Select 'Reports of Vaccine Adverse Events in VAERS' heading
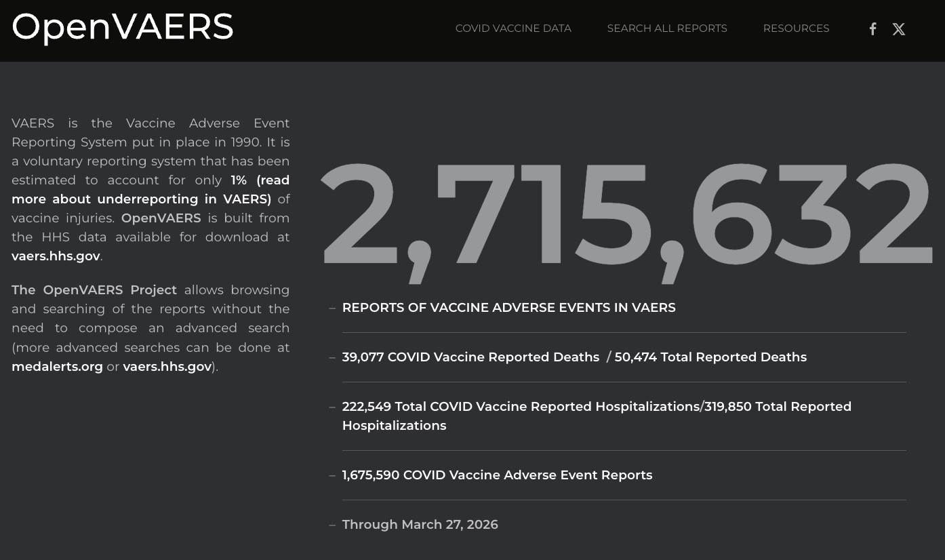 [508, 308]
